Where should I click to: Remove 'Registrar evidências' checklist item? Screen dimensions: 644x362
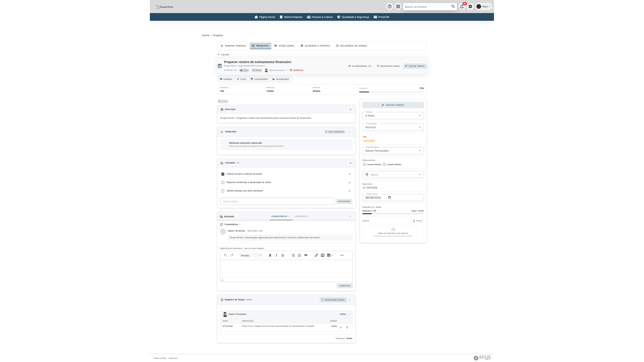coord(349,183)
